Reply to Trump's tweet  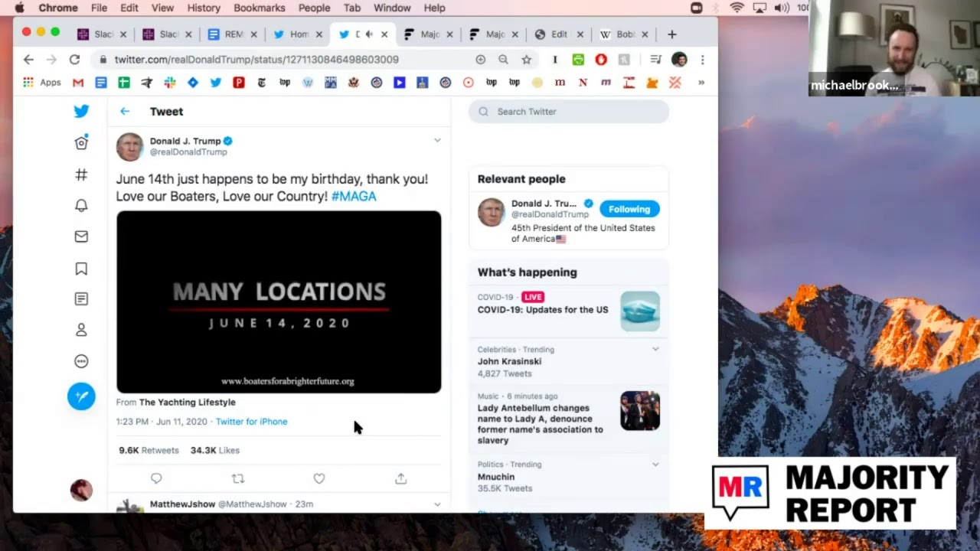(156, 478)
